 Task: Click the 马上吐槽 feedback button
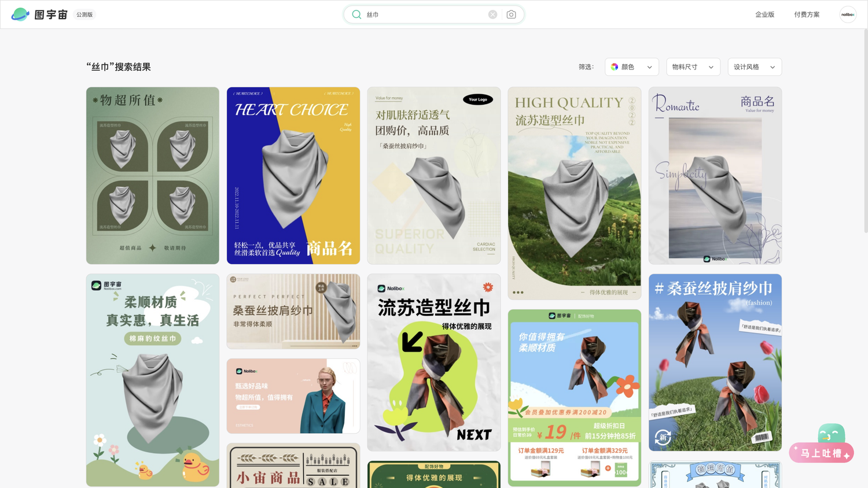821,453
